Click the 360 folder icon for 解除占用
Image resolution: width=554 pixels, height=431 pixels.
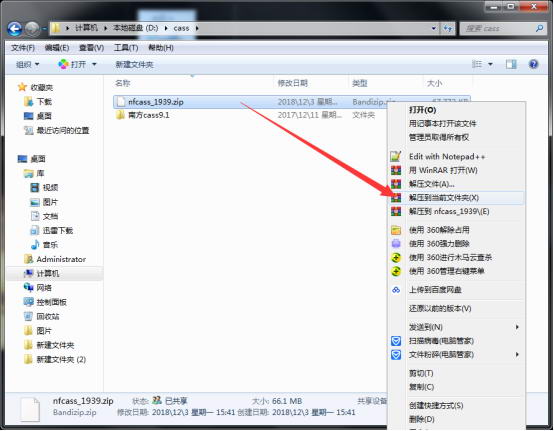pyautogui.click(x=396, y=230)
